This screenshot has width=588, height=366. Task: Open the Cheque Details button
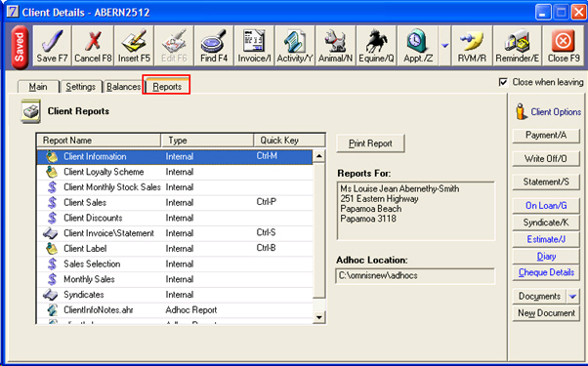click(546, 272)
